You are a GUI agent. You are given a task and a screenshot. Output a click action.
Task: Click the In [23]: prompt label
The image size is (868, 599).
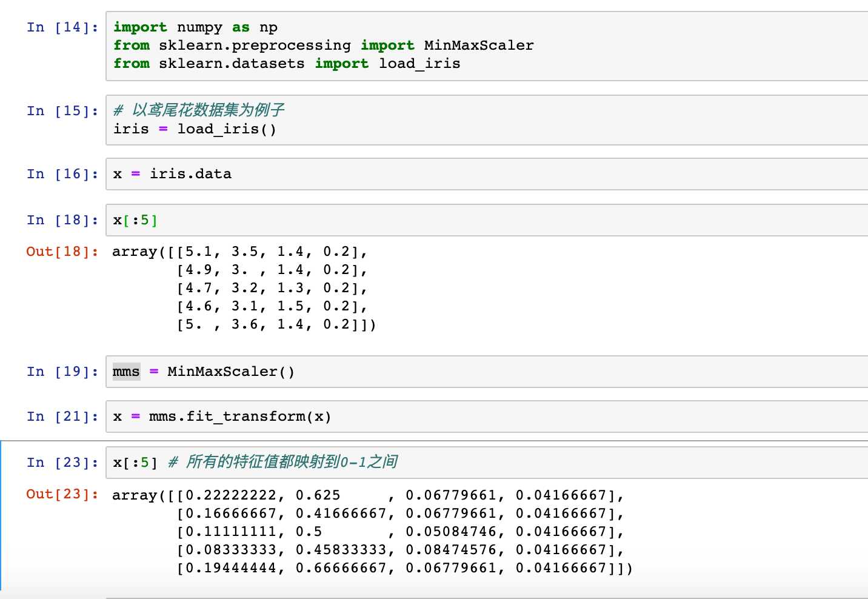click(62, 463)
